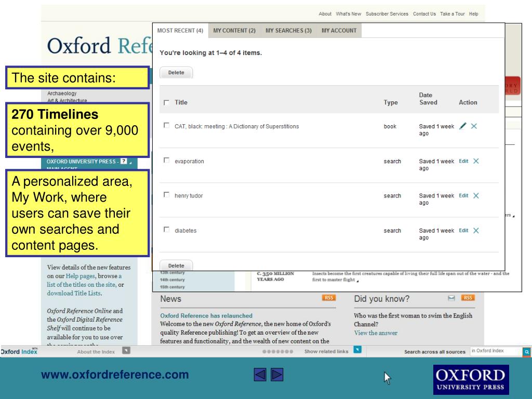
Task: Click the www.oxfordreference.com link
Action: pyautogui.click(x=115, y=375)
